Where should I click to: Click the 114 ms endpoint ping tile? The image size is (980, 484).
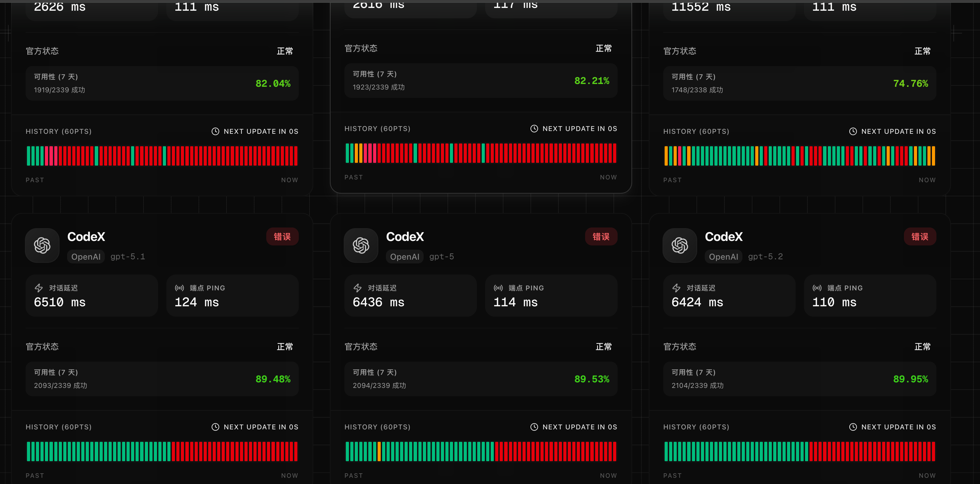(551, 296)
